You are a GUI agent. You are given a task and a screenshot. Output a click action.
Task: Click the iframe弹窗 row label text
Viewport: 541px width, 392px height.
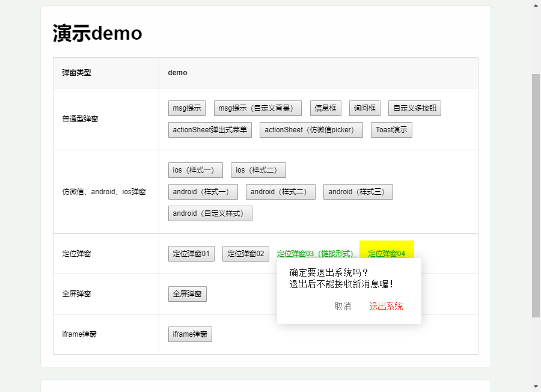click(79, 334)
